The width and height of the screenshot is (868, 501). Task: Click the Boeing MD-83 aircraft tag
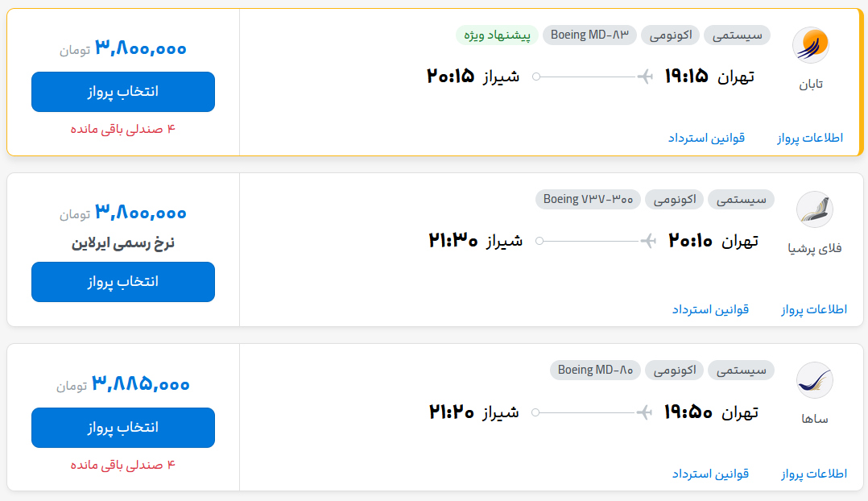[x=589, y=35]
